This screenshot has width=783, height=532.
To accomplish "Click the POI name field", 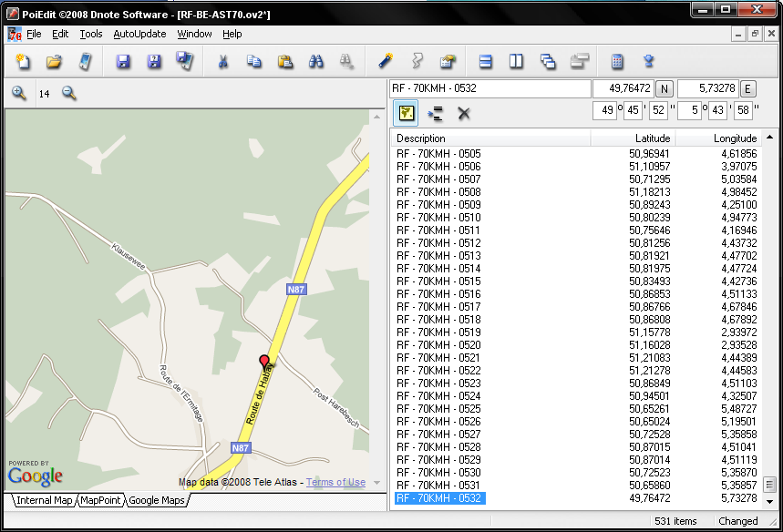I will (x=490, y=88).
